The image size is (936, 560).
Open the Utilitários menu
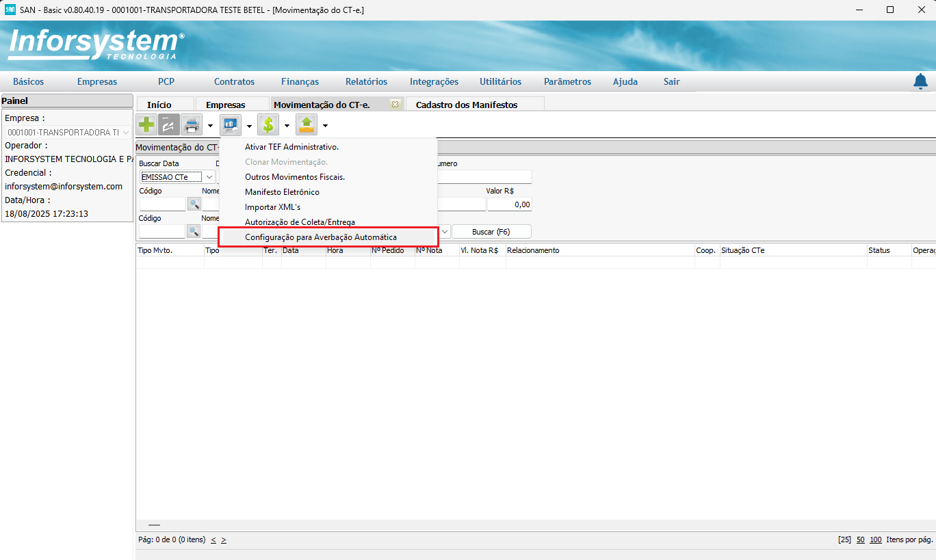click(500, 81)
